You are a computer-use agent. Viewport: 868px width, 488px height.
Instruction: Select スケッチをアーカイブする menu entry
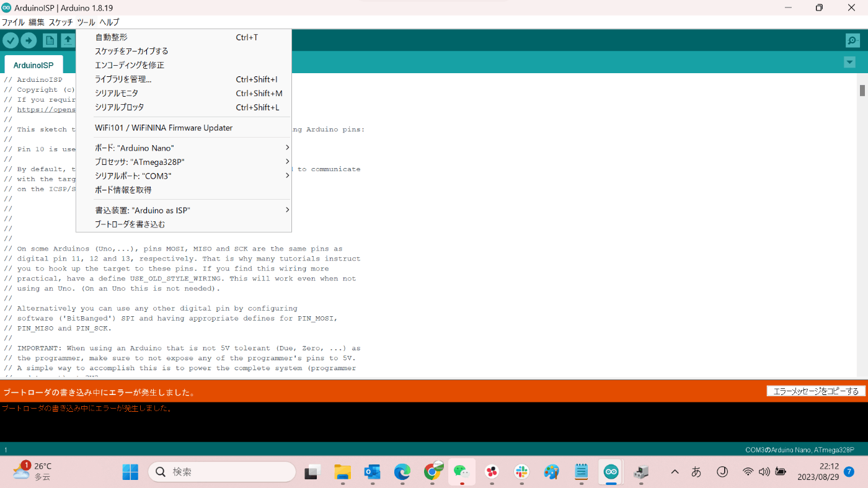(184, 51)
